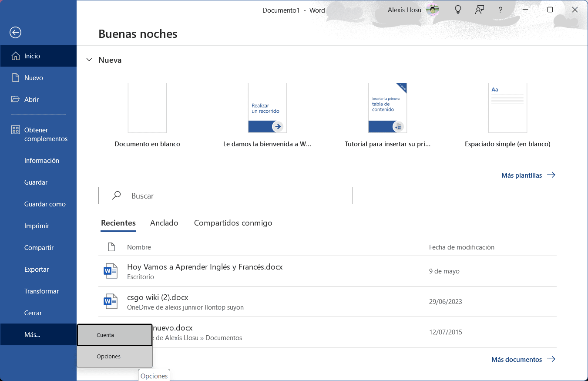Select Espaciado simple (en blanco) template
The image size is (588, 381).
click(507, 115)
